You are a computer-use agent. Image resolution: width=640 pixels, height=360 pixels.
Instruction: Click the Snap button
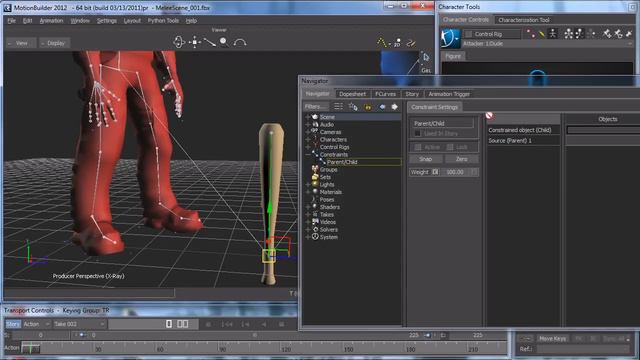(x=425, y=159)
